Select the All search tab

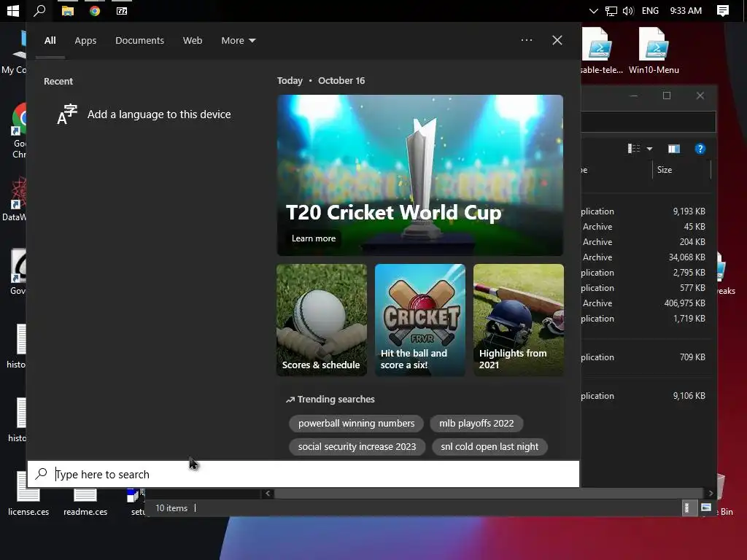point(50,41)
